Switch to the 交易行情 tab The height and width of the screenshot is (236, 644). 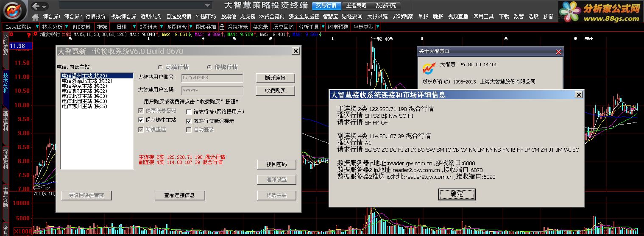tap(326, 6)
